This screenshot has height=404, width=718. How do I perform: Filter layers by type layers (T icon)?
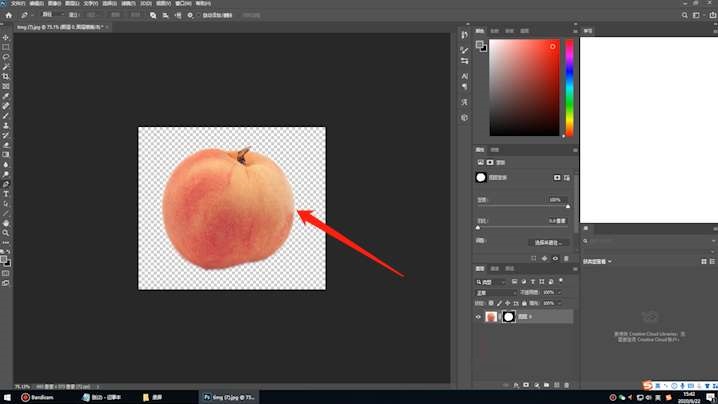tap(533, 282)
